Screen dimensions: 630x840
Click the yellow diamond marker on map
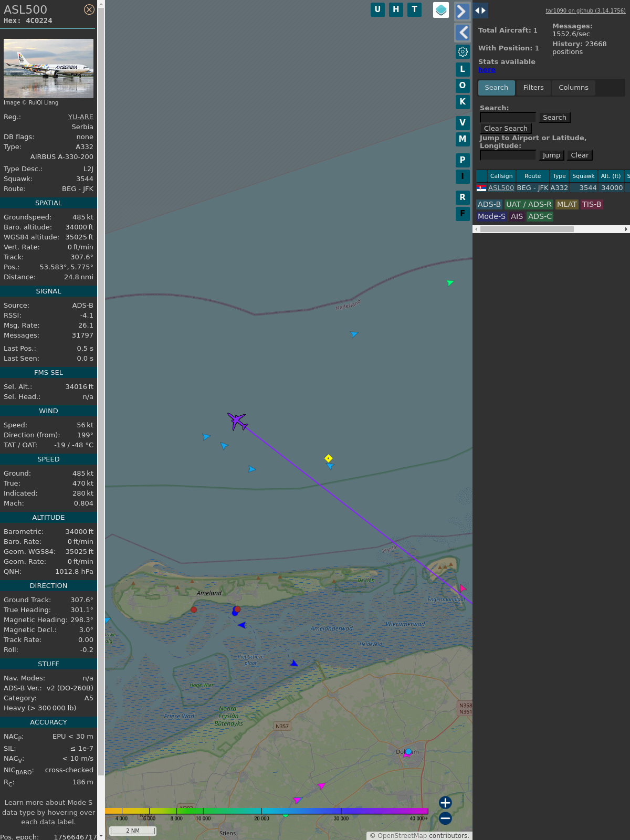[328, 458]
